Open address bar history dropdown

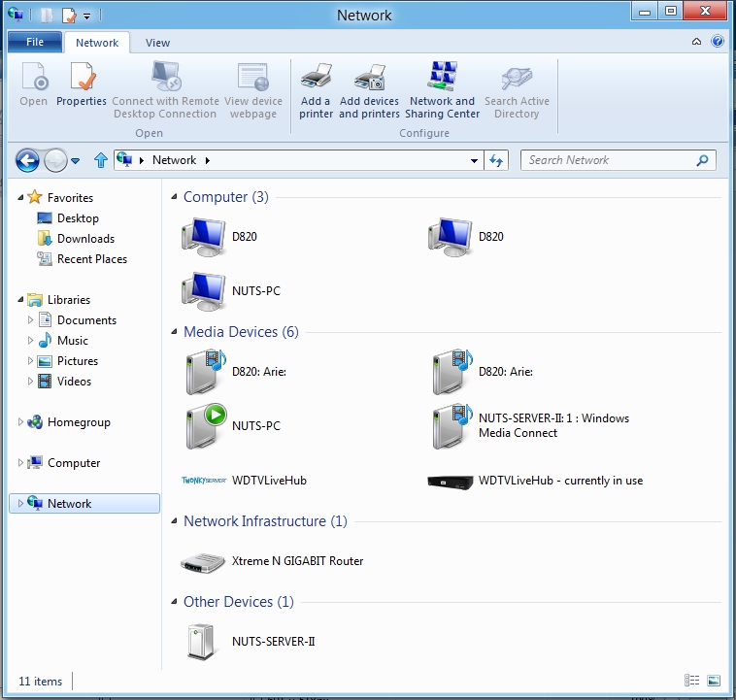coord(474,161)
